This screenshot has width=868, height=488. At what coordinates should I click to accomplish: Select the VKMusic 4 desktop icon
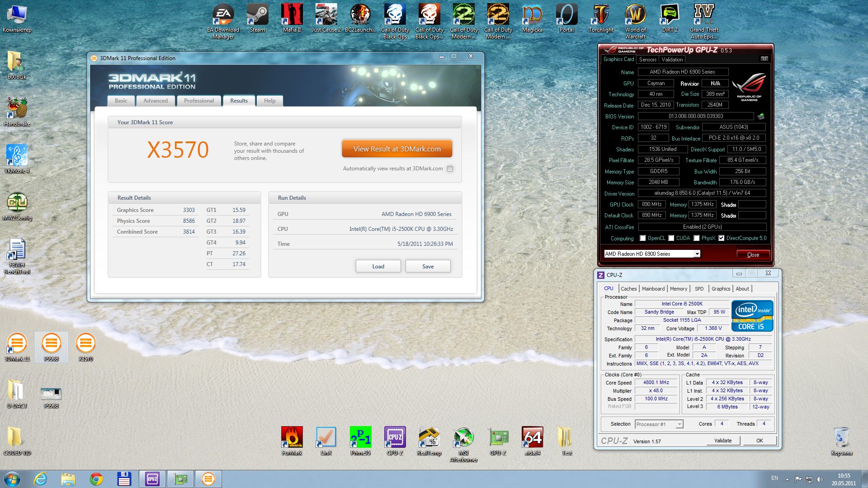[17, 159]
